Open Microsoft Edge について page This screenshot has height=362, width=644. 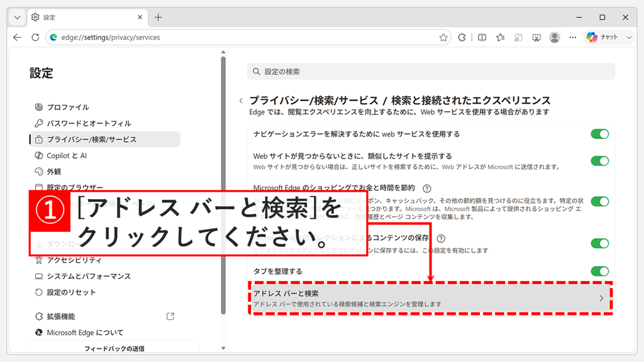[x=105, y=332]
